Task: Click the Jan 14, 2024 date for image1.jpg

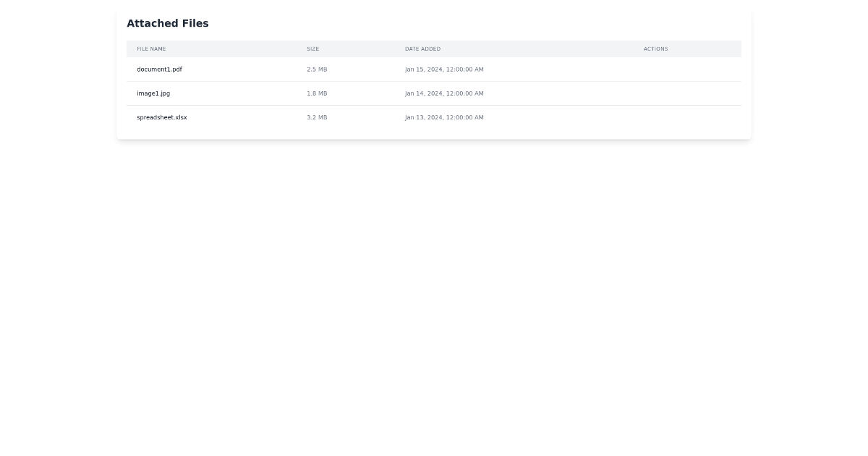Action: click(x=444, y=93)
